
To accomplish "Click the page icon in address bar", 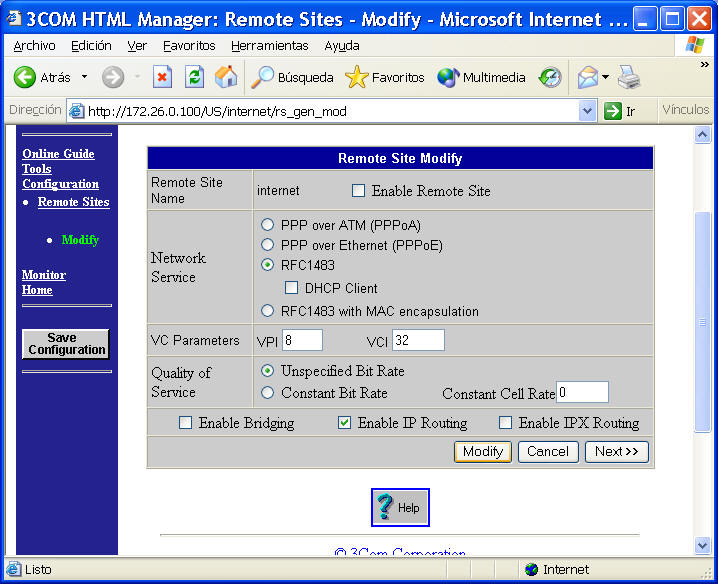I will 76,111.
